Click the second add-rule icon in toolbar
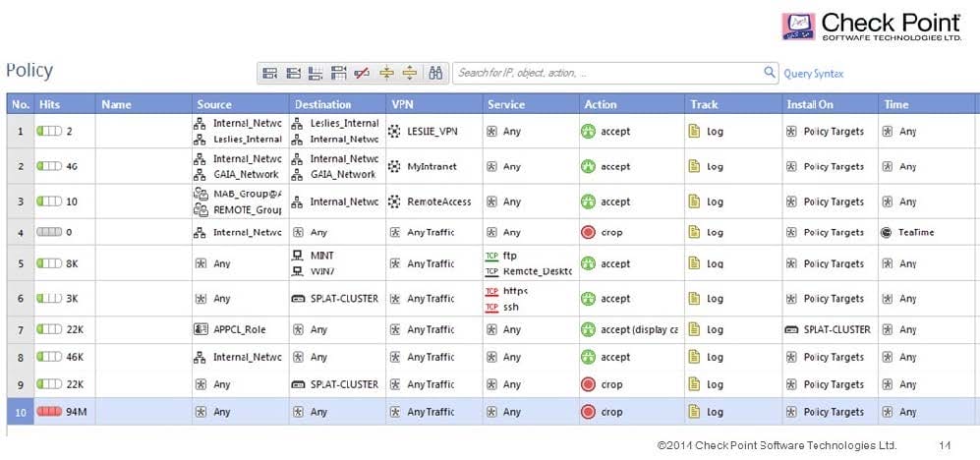 293,73
